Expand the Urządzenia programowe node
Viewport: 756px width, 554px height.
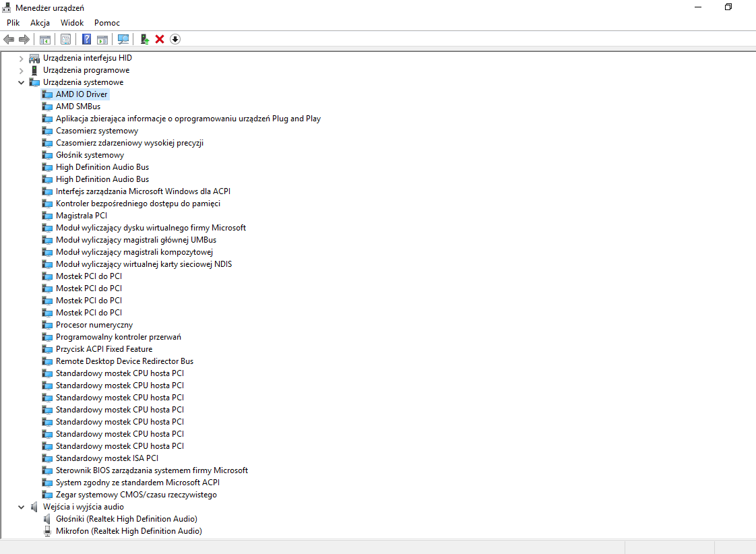click(x=21, y=70)
